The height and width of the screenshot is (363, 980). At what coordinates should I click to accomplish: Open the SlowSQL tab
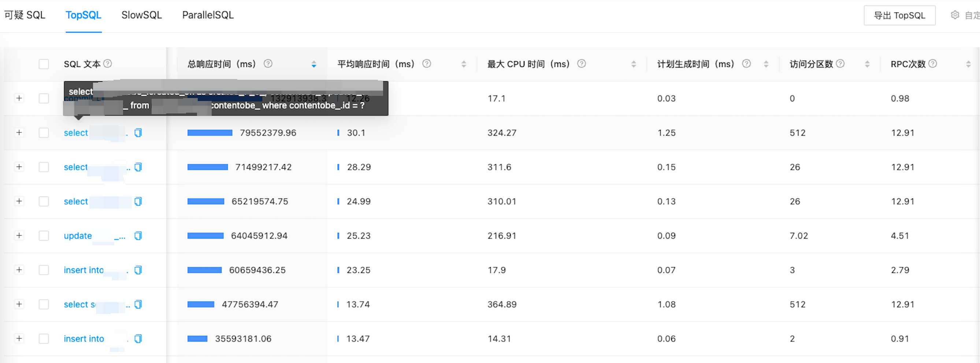141,15
